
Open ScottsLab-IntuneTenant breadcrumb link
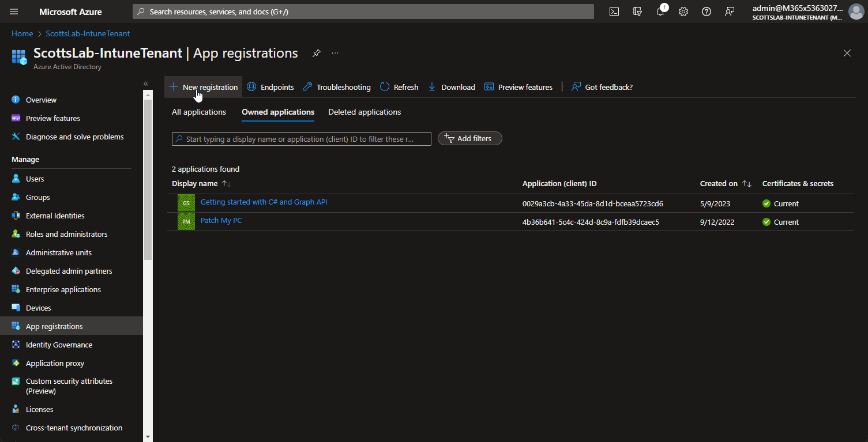(88, 33)
